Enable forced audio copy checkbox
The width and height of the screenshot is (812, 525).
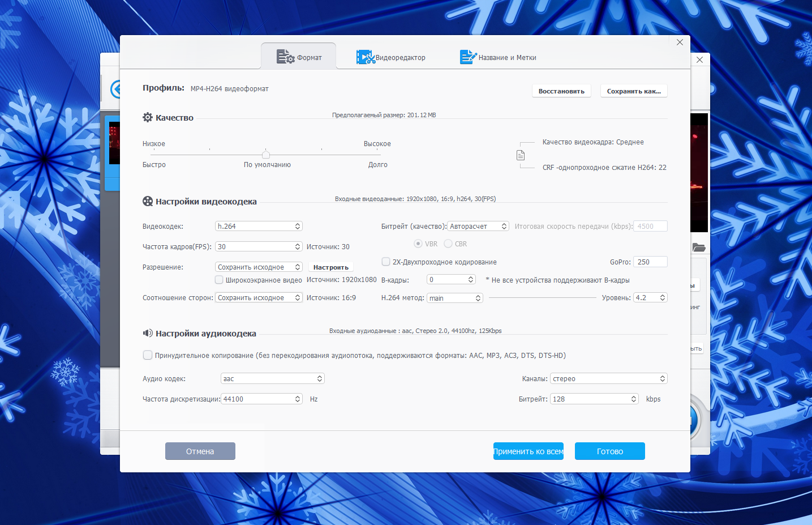(x=148, y=355)
